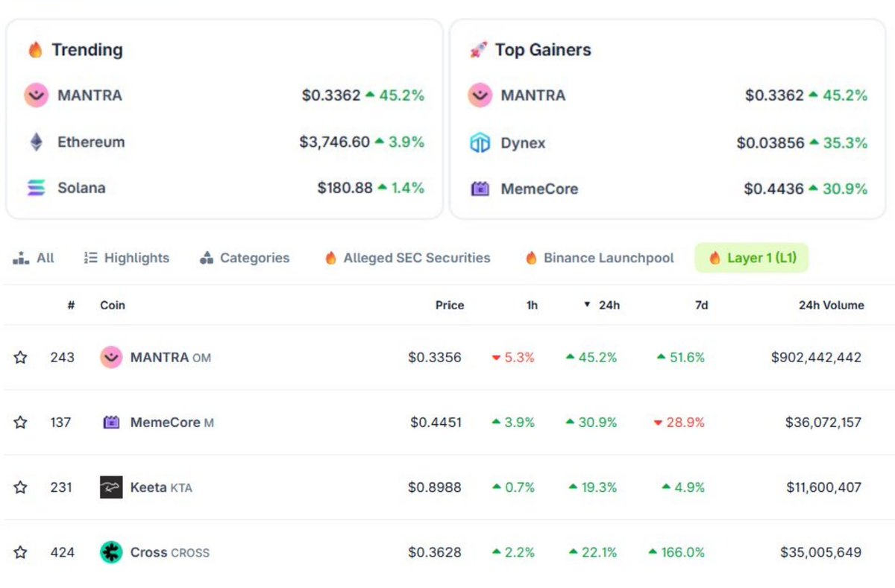
Task: Click Dynex price $0.03856
Action: (770, 142)
